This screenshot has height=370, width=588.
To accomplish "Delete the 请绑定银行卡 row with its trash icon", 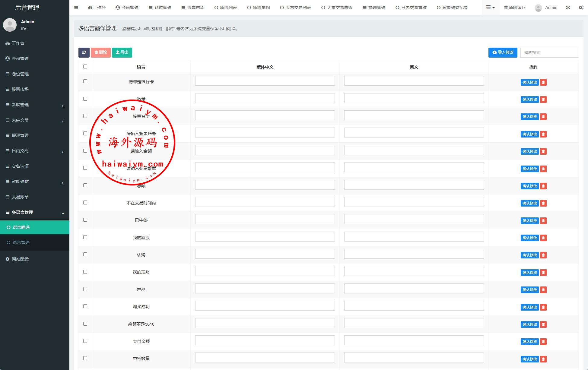I will 543,82.
